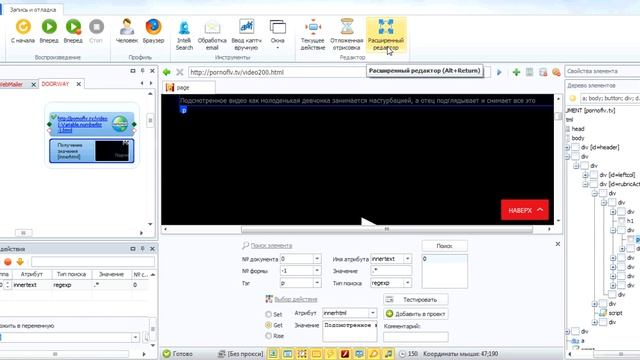
Task: Click the Комментарий input field
Action: point(416,337)
